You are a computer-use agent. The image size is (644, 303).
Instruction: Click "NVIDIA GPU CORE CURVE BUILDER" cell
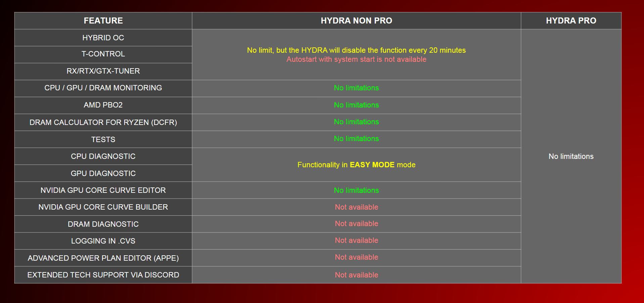pyautogui.click(x=103, y=207)
